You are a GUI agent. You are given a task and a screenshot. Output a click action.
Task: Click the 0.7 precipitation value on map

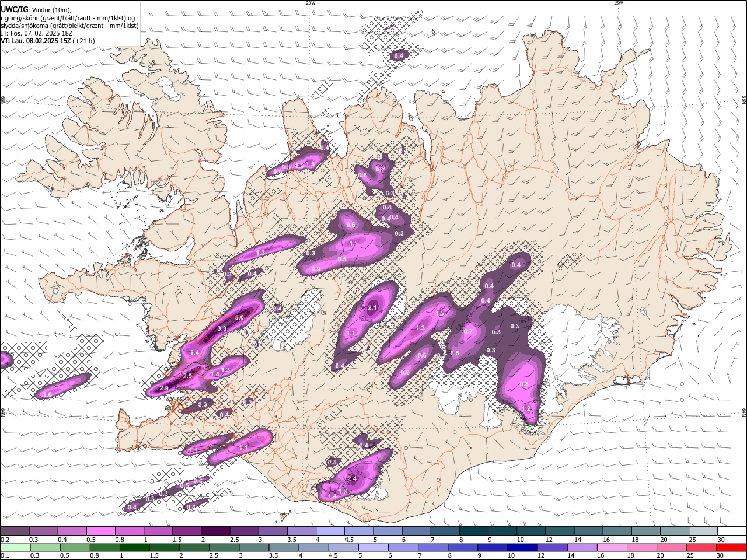(x=468, y=331)
